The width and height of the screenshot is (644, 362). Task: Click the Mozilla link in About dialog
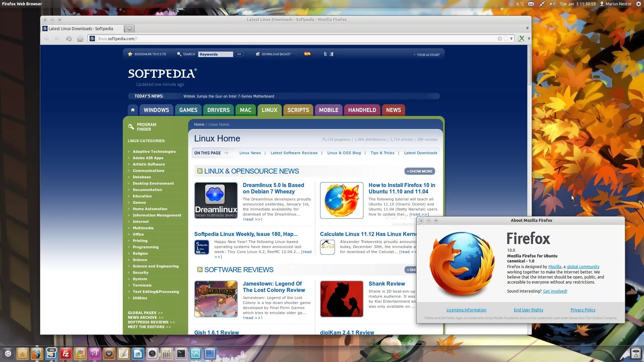pyautogui.click(x=555, y=267)
